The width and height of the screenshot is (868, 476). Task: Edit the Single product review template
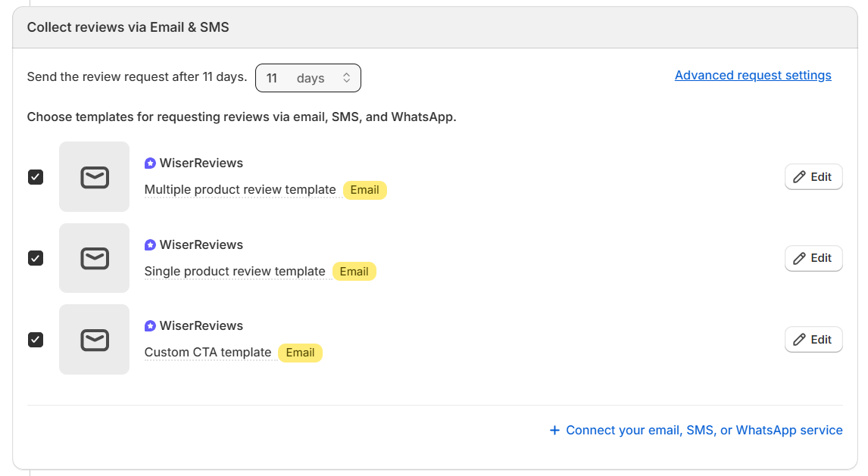click(813, 258)
